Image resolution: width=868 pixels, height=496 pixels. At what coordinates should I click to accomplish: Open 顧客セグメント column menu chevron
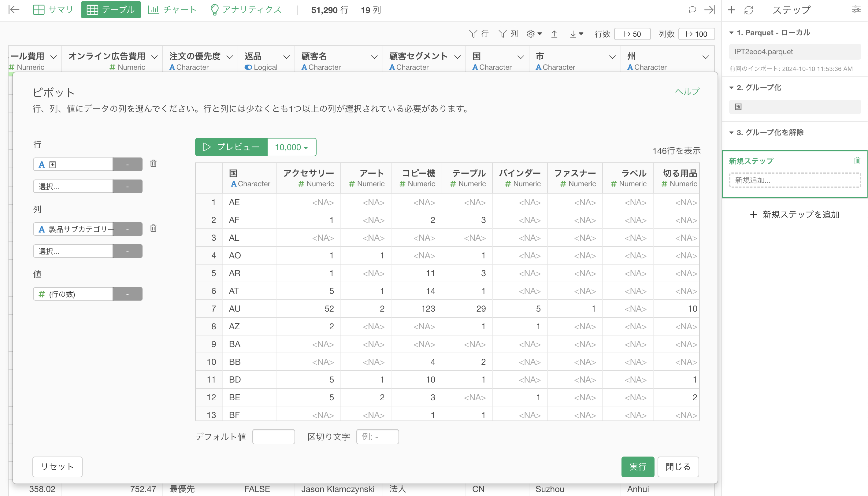coord(458,57)
